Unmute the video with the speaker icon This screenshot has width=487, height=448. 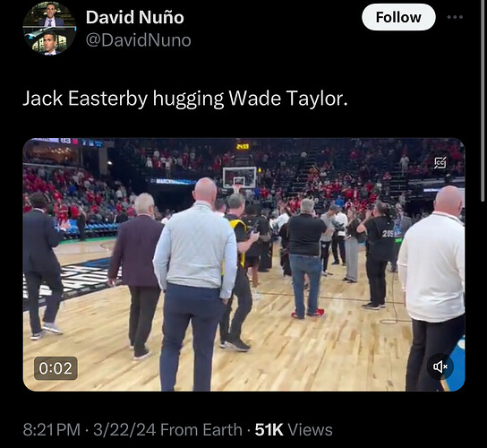click(440, 367)
